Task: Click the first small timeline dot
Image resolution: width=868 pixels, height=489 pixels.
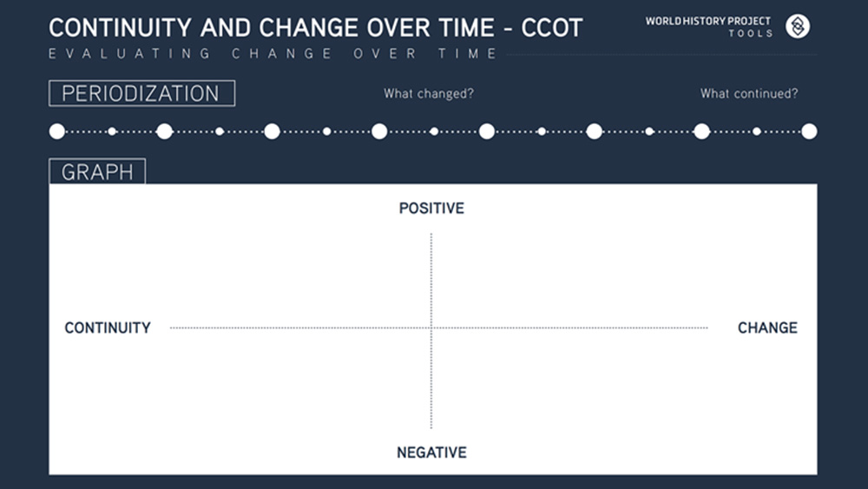Action: (112, 131)
